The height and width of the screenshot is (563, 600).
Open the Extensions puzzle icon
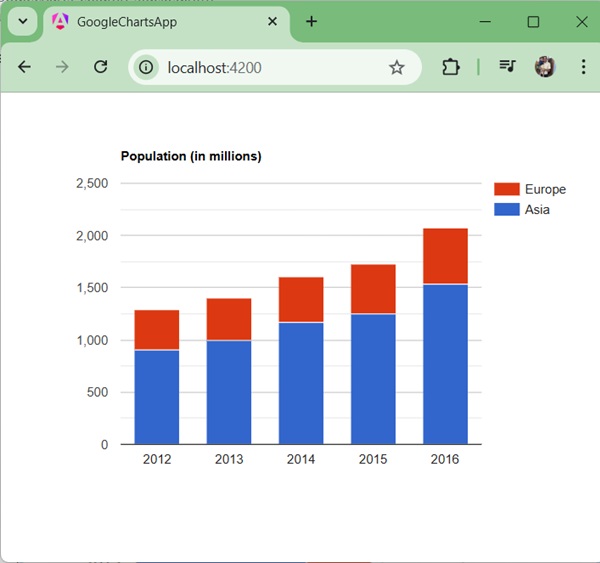(x=451, y=67)
